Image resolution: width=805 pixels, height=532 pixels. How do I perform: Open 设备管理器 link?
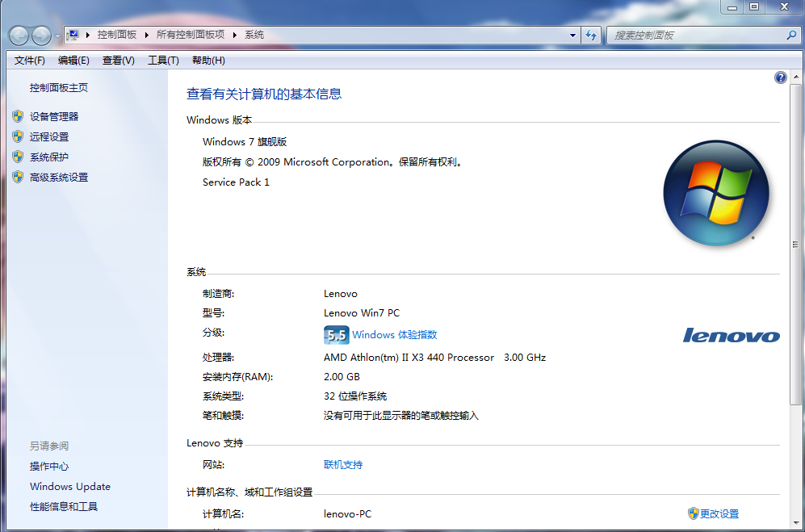(54, 116)
